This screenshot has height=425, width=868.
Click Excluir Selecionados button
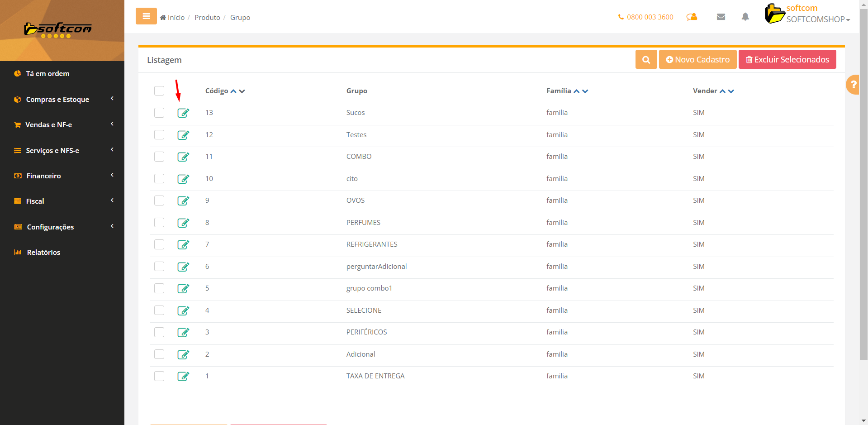(x=787, y=59)
